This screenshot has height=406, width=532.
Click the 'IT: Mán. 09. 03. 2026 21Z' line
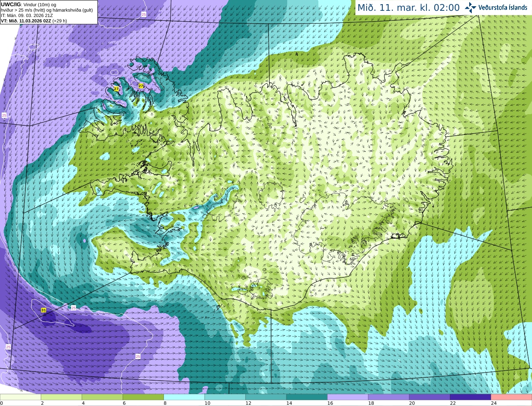tap(27, 15)
